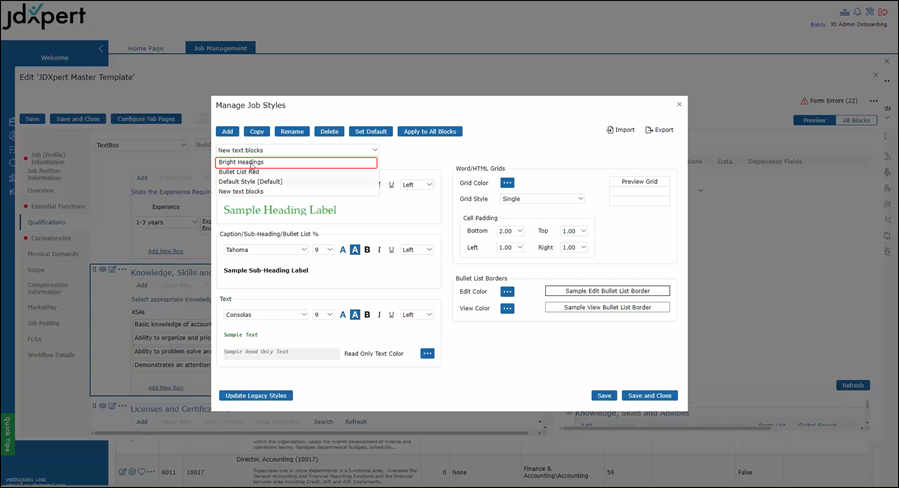Viewport: 899px width, 488px height.
Task: Click the Set Default button
Action: [x=370, y=131]
